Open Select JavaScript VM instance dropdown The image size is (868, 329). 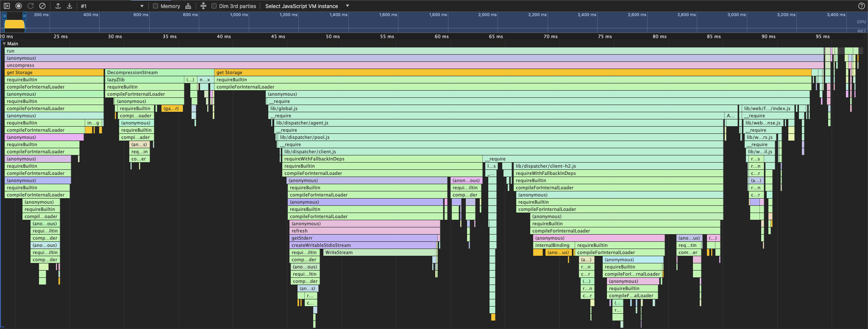pos(307,6)
